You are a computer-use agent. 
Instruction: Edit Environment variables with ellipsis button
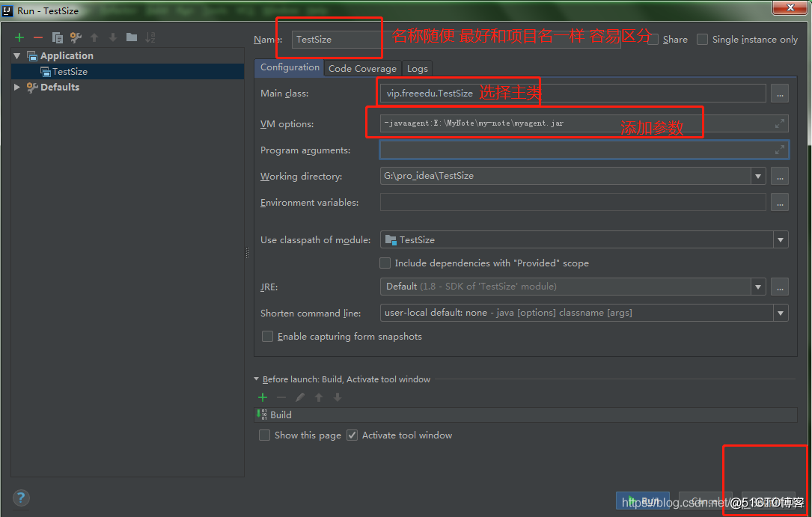click(x=780, y=203)
